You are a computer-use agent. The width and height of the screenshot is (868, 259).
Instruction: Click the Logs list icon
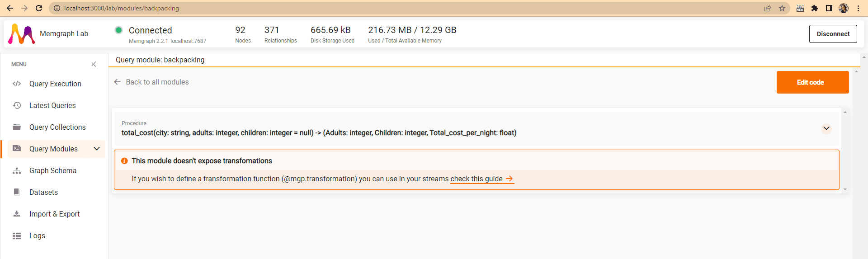click(x=17, y=235)
